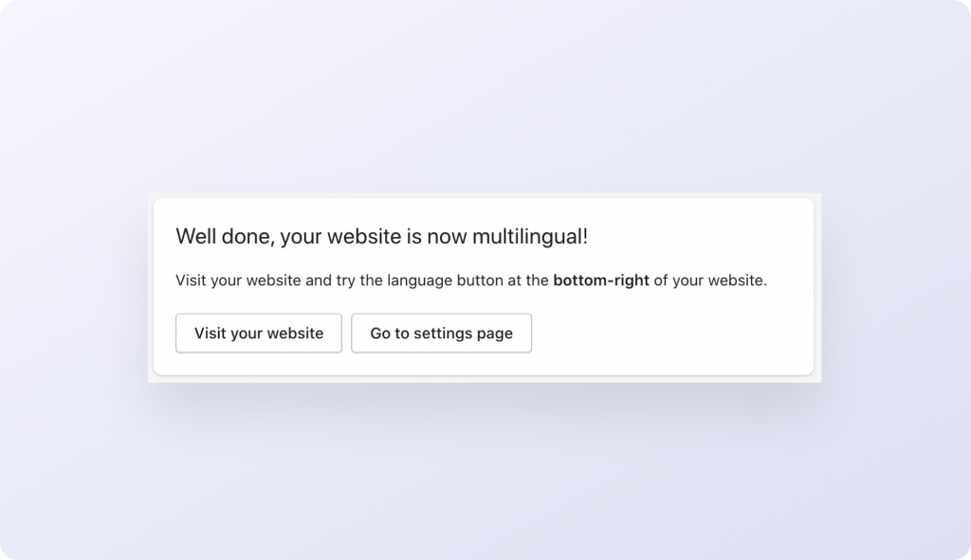
Task: Click inside the Visit your website label
Action: (258, 333)
